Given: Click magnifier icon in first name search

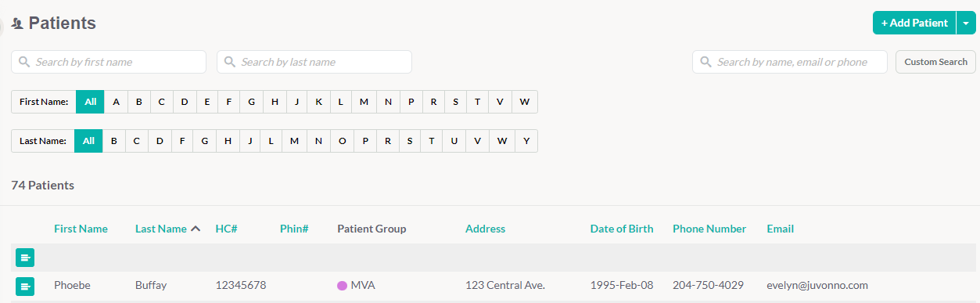Looking at the screenshot, I should 24,62.
